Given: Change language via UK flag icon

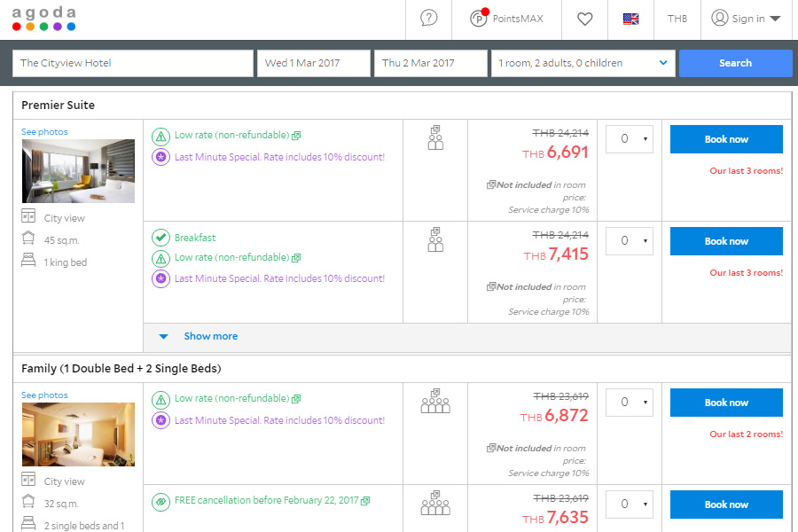Looking at the screenshot, I should [x=630, y=19].
